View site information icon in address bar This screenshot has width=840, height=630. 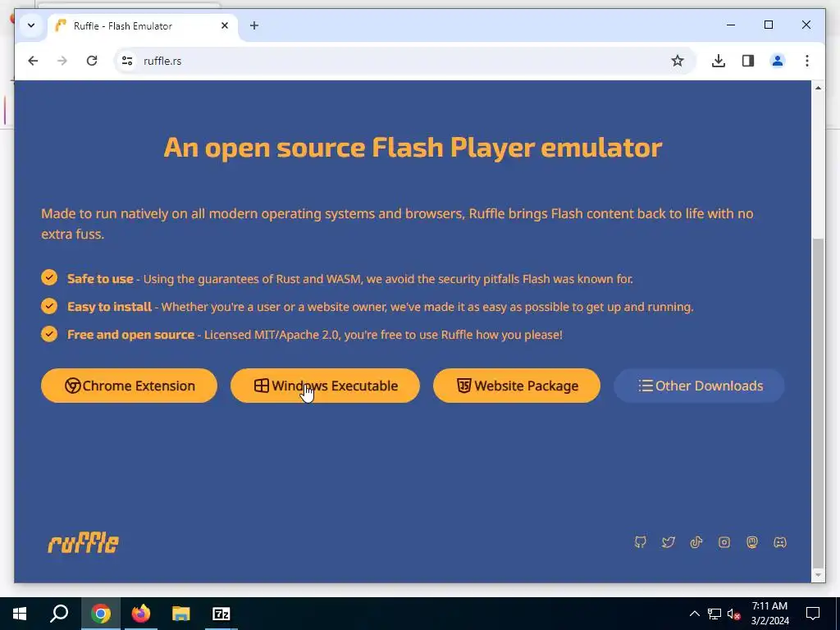tap(127, 61)
